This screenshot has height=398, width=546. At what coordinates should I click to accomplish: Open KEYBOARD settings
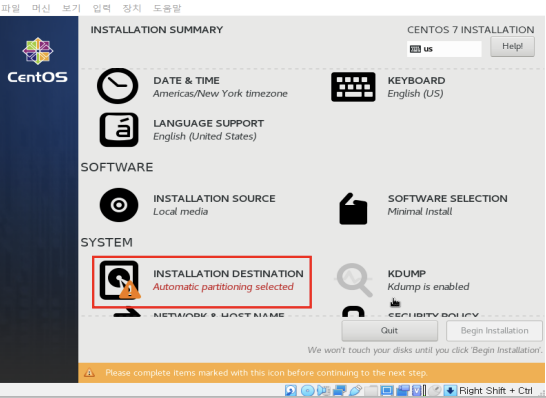pos(388,87)
